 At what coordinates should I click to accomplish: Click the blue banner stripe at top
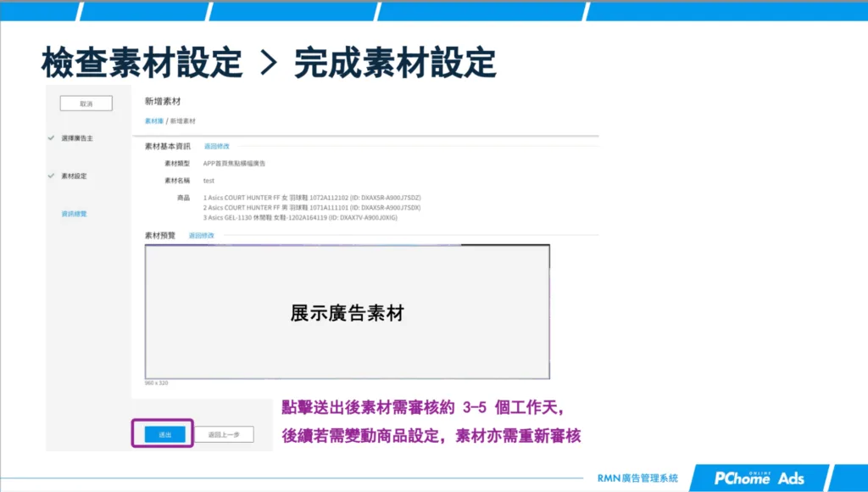(434, 8)
